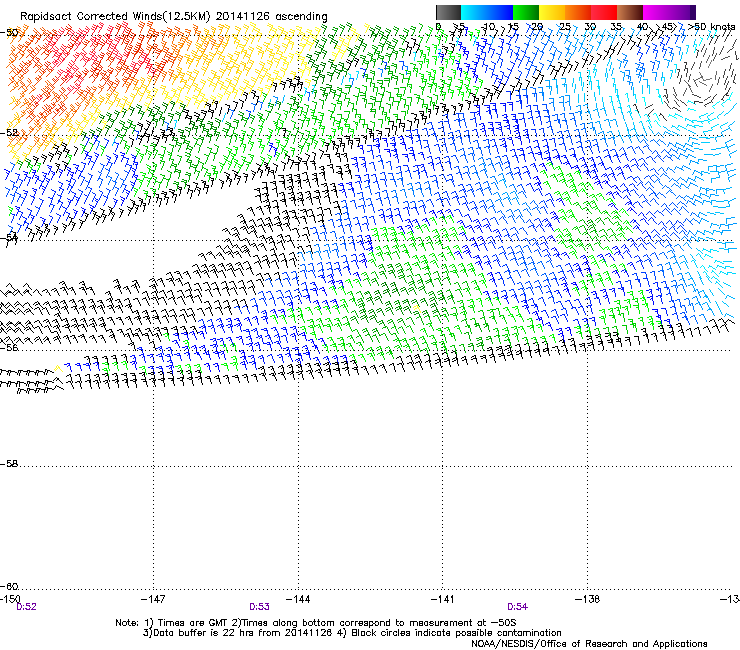740x650 pixels.
Task: Click the -141 longitude axis label
Action: (443, 599)
